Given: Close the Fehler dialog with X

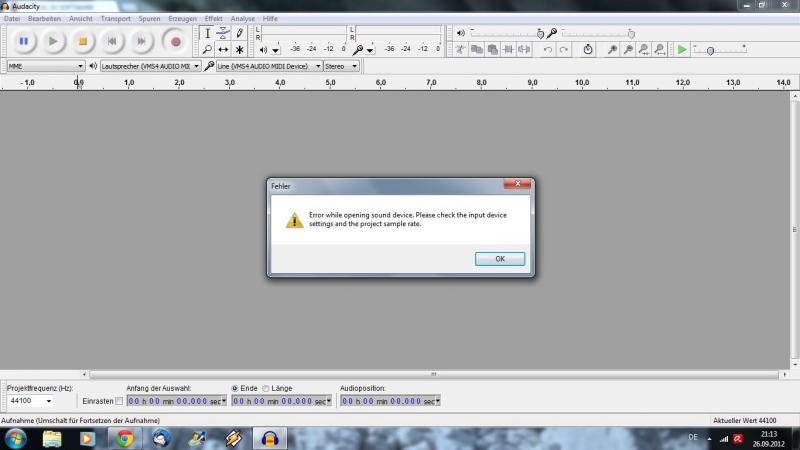Looking at the screenshot, I should coord(517,184).
